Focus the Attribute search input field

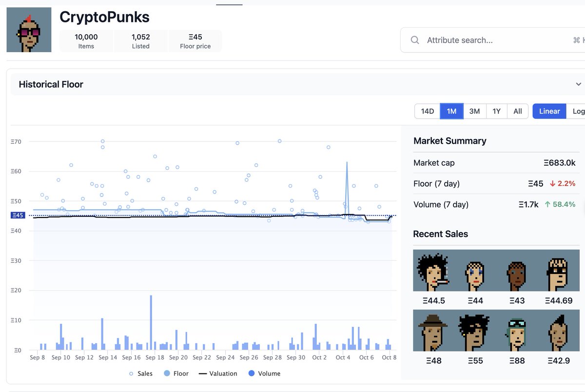[x=492, y=40]
